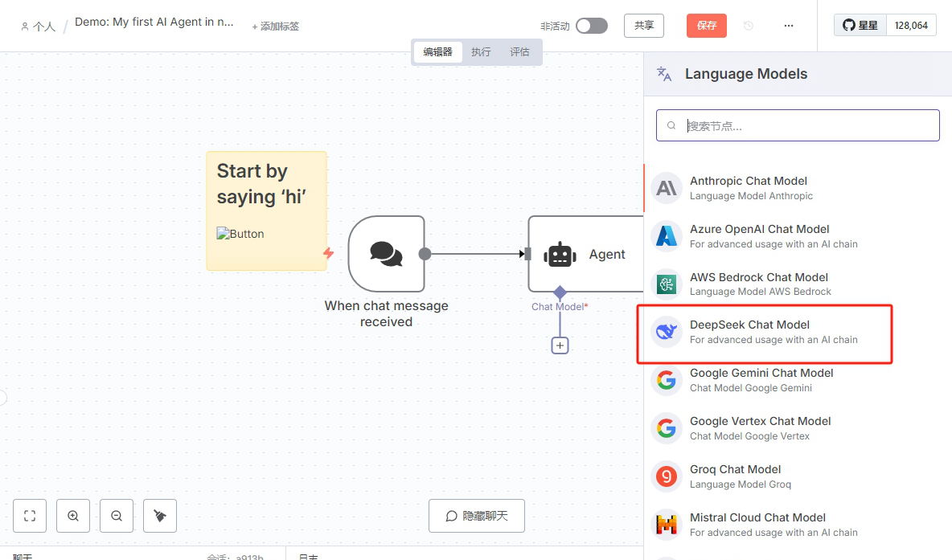
Task: Click the 共享 share button
Action: click(x=643, y=26)
